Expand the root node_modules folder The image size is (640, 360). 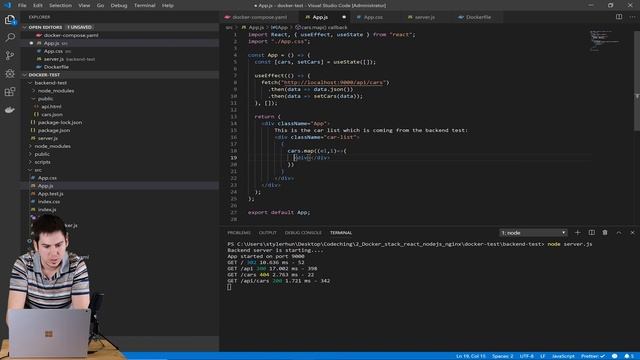coord(31,146)
